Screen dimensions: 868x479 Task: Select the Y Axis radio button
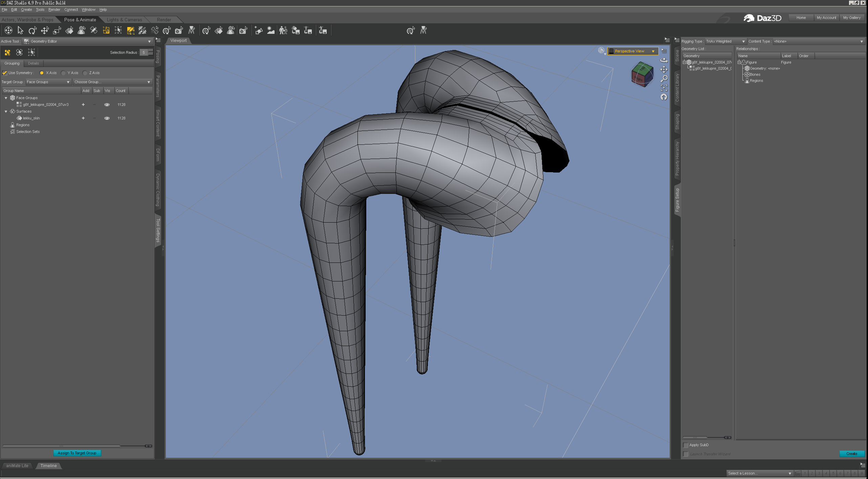click(63, 73)
